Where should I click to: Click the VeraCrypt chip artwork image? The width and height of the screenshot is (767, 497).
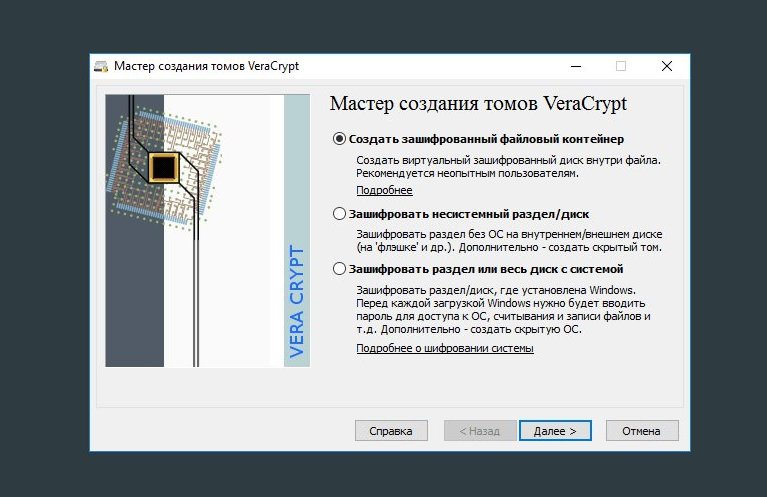pos(207,231)
